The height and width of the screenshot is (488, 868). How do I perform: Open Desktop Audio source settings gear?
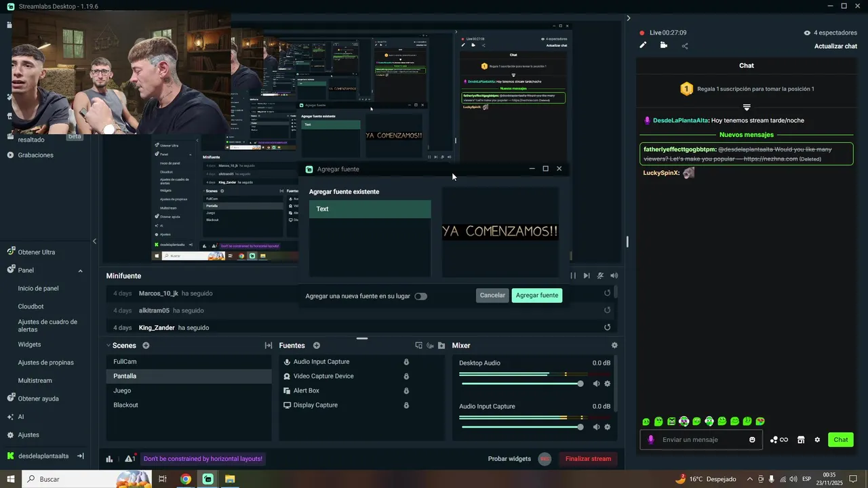[607, 384]
